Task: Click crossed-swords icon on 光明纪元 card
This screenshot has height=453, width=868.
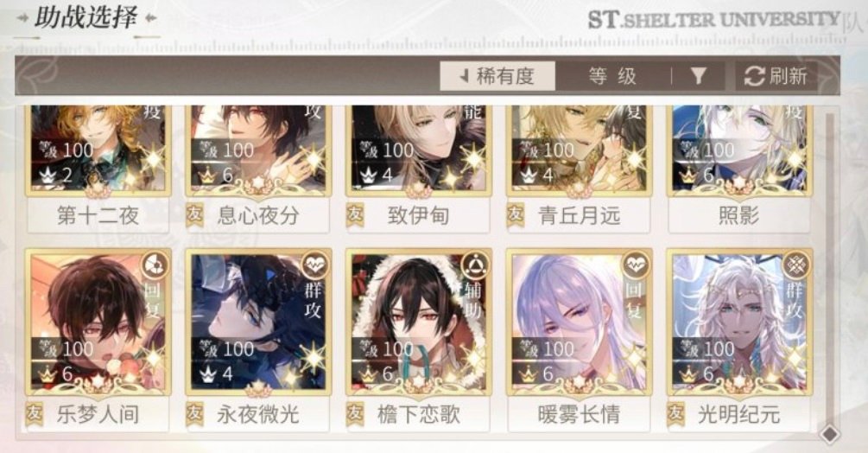Action: [x=796, y=266]
